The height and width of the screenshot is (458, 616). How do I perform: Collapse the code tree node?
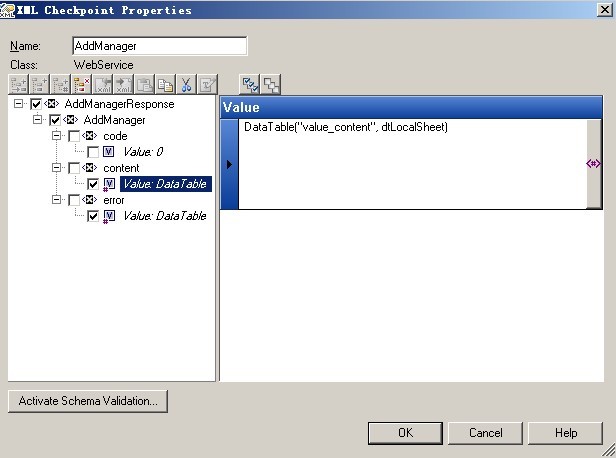[x=57, y=136]
